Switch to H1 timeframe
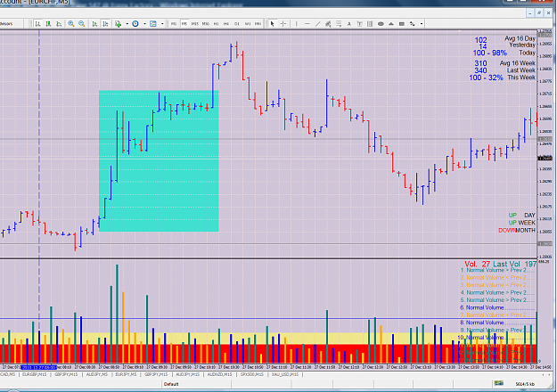Screen dimensions: 557x392 pyautogui.click(x=216, y=24)
